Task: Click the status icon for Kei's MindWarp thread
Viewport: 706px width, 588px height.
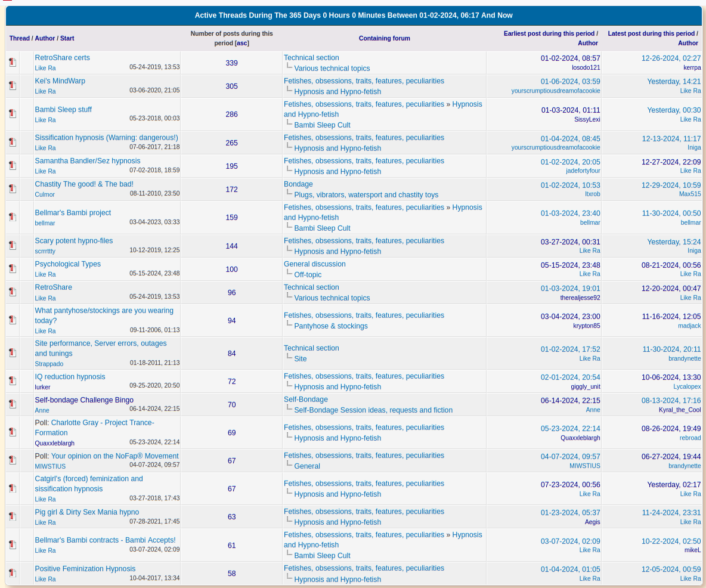Action: (x=13, y=86)
